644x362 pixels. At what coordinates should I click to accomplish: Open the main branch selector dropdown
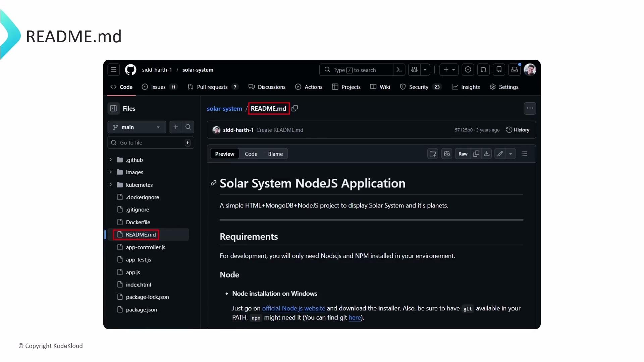point(137,127)
